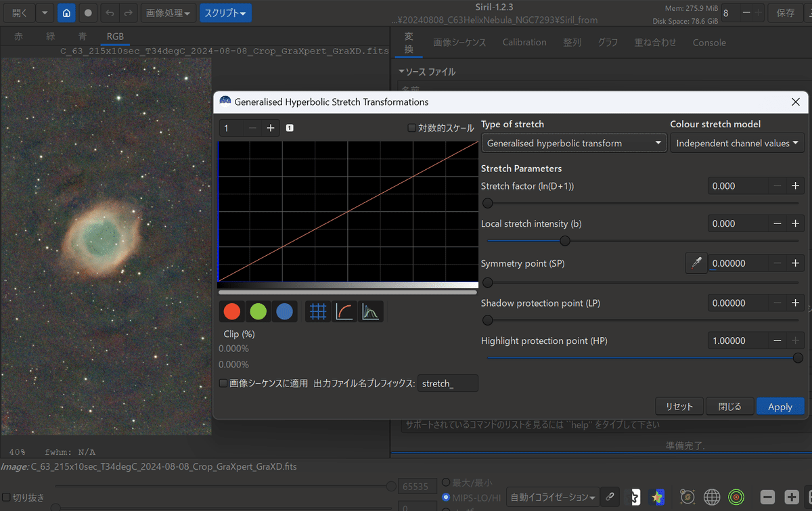Click 閉じる button in stretch dialog

[x=729, y=407]
